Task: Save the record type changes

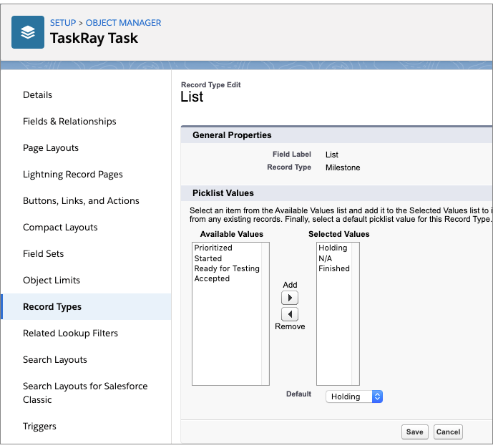Action: 414,432
